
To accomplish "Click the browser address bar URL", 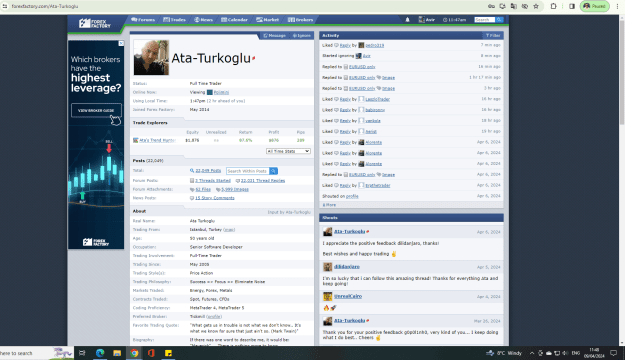I will (x=45, y=6).
